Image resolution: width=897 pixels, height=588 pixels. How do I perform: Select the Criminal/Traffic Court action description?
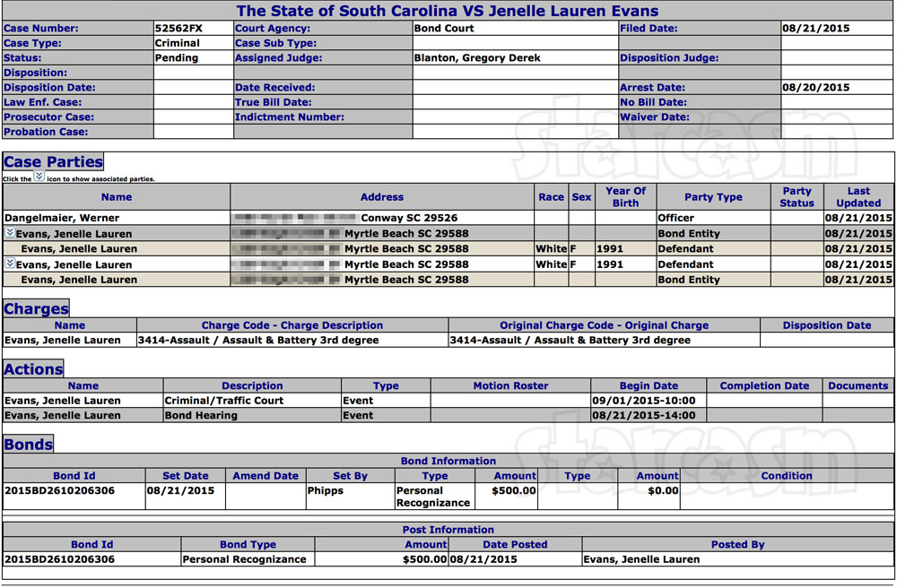223,401
